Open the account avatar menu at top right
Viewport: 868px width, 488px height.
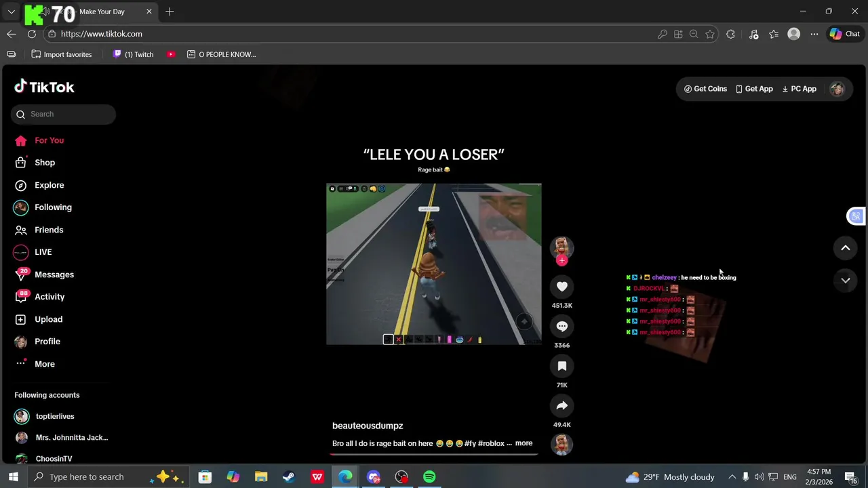pos(837,89)
